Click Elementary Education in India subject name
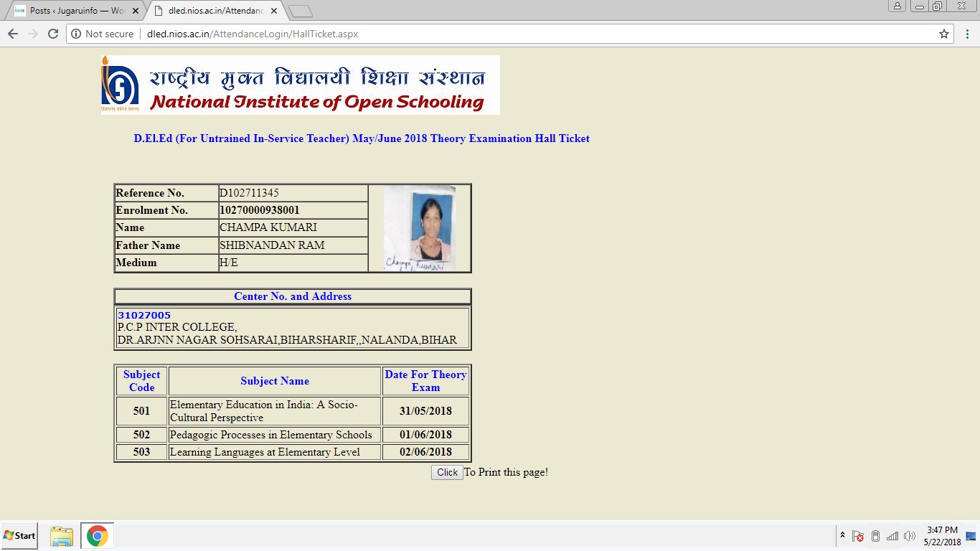 264,411
